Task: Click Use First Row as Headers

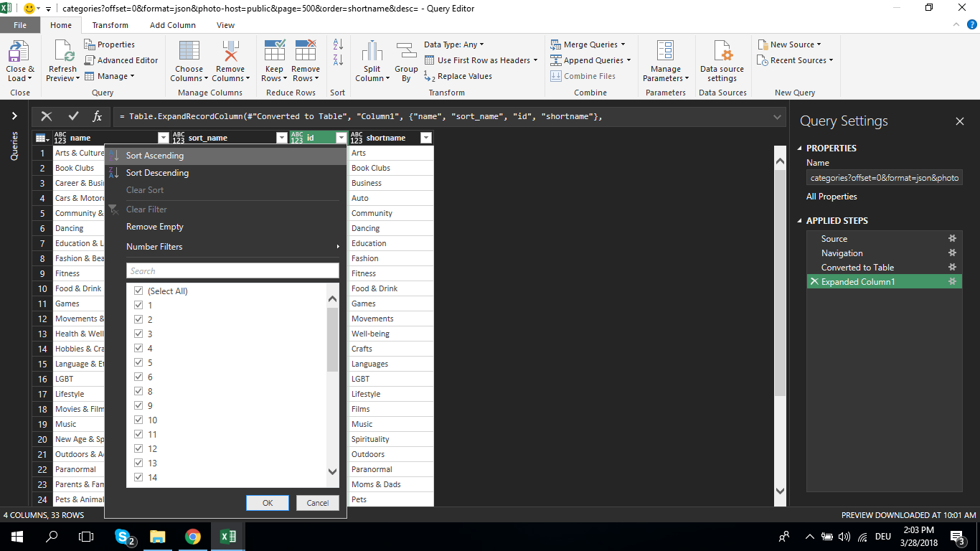Action: (481, 60)
